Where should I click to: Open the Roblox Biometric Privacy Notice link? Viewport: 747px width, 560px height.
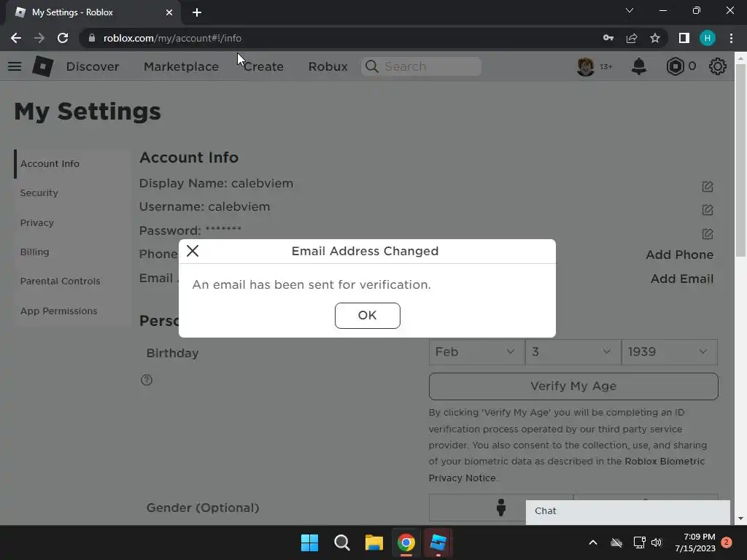pos(566,470)
